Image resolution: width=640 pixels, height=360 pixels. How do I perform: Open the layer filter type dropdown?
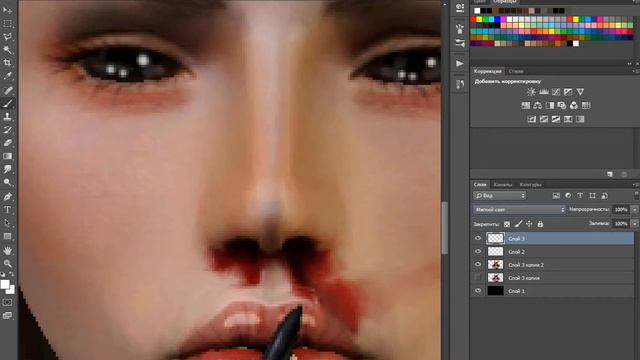click(x=500, y=196)
